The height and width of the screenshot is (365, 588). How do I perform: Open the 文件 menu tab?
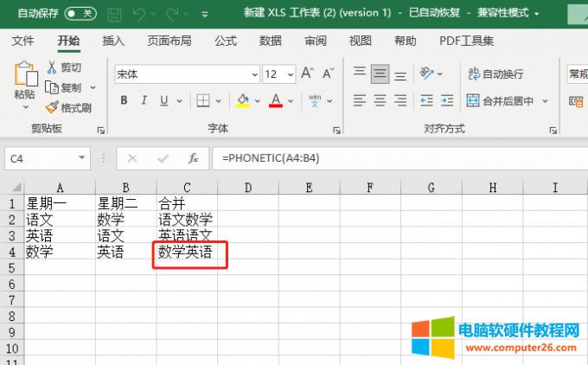(x=22, y=41)
